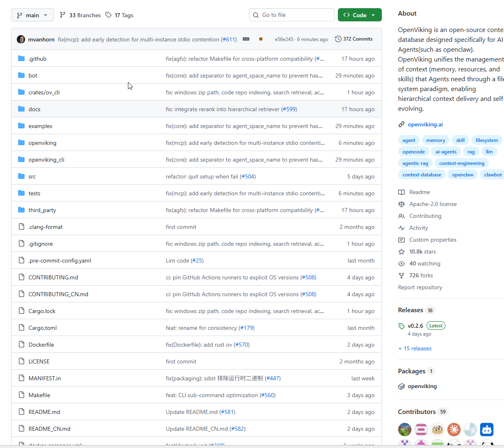Screen dimensions: 504x448
Task: Click the memory topic tag
Action: [436, 140]
